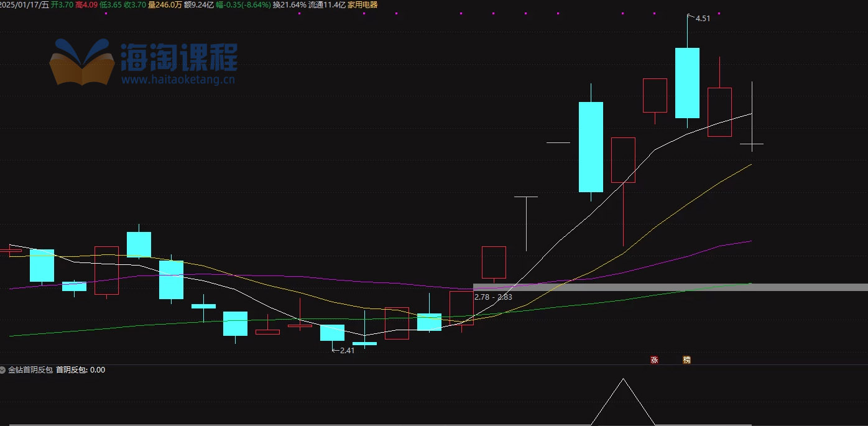This screenshot has width=868, height=426.
Task: Select the last white doji candlestick
Action: pos(752,144)
